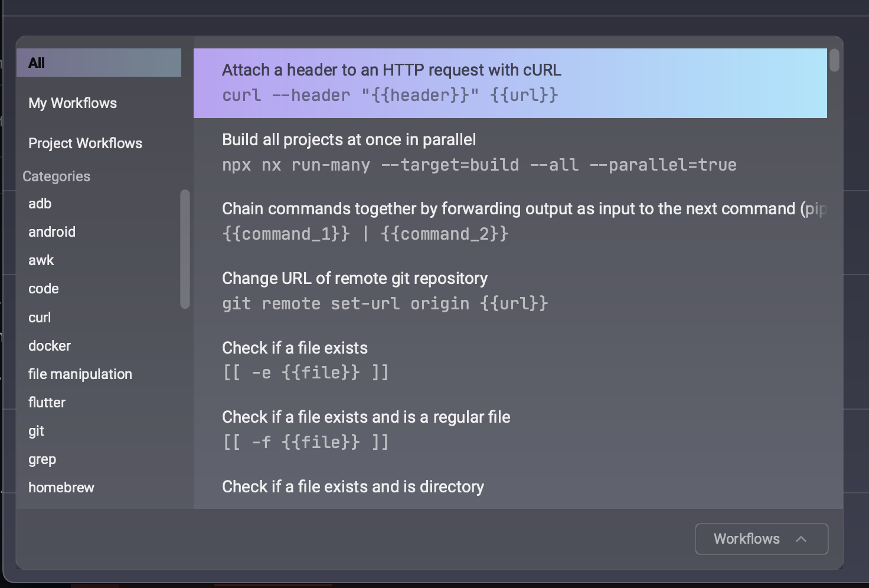869x588 pixels.
Task: Select Change URL of remote git repository
Action: coord(509,291)
